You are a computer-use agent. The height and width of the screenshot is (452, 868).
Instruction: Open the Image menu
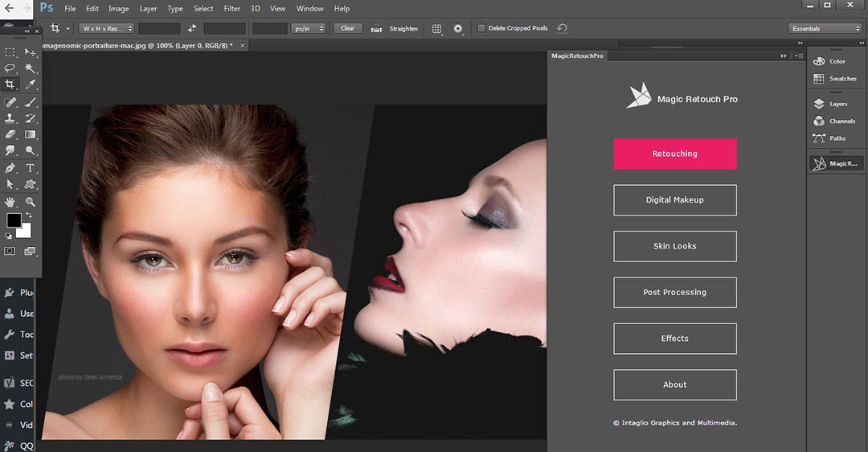coord(118,8)
